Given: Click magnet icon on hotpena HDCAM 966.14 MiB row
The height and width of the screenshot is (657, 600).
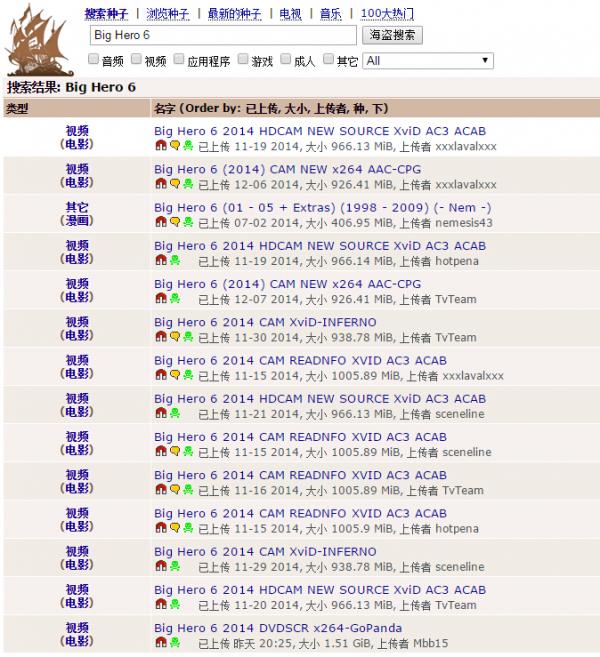Looking at the screenshot, I should [161, 260].
